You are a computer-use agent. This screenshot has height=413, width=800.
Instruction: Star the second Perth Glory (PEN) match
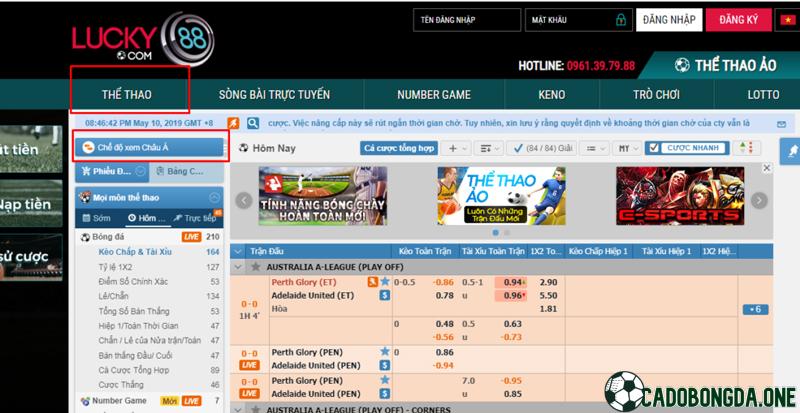(x=385, y=380)
